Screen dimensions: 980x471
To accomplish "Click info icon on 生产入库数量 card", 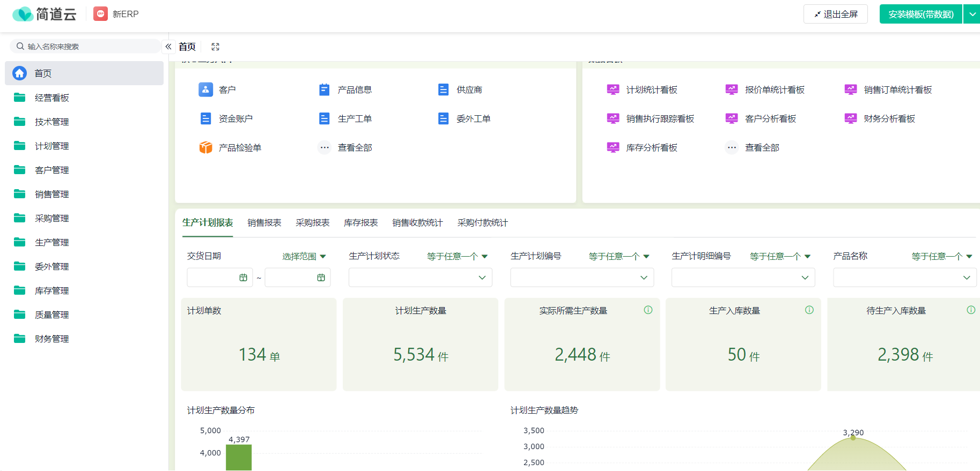I will click(809, 310).
